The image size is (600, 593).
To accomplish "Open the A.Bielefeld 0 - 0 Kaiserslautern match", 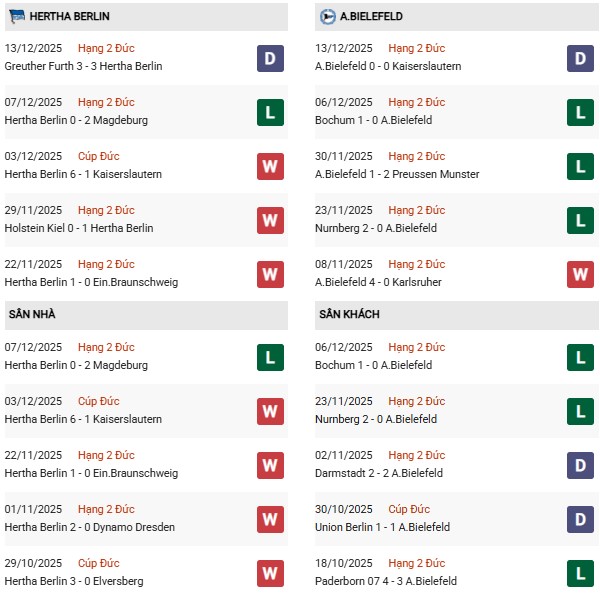I will (x=388, y=66).
